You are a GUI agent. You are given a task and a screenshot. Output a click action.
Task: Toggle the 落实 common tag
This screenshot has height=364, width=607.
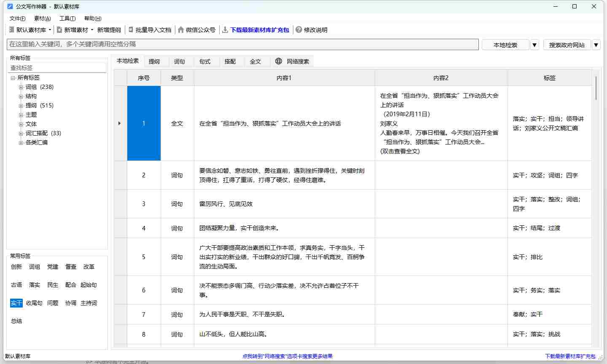35,285
